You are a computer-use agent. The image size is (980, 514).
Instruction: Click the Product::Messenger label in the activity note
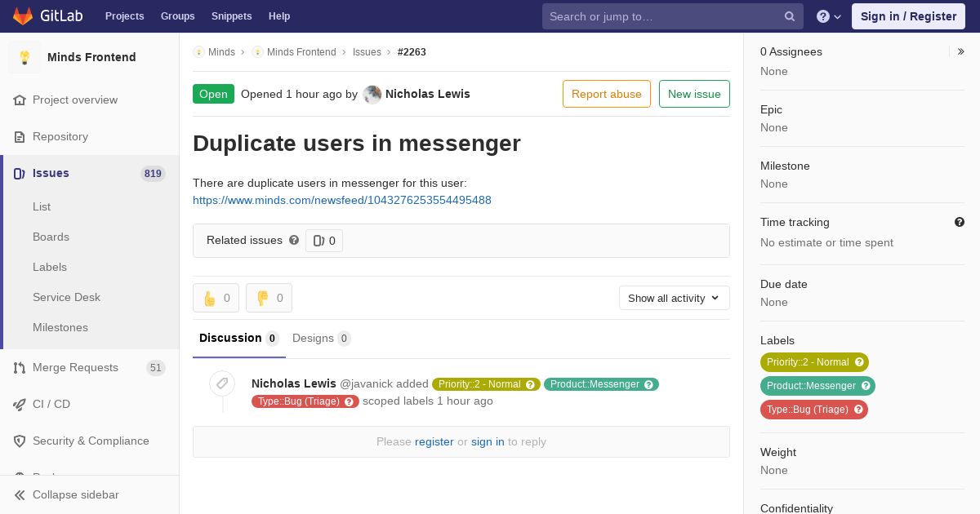pyautogui.click(x=601, y=384)
